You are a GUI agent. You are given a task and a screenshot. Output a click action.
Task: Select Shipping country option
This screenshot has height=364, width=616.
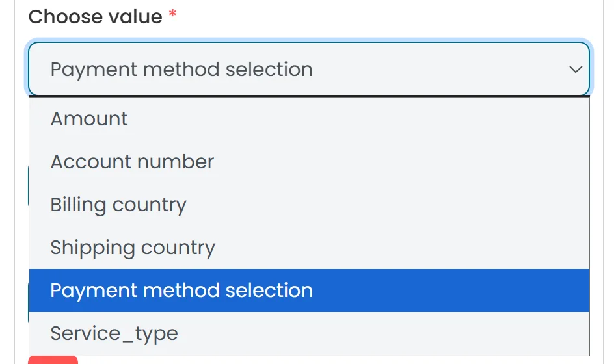133,248
